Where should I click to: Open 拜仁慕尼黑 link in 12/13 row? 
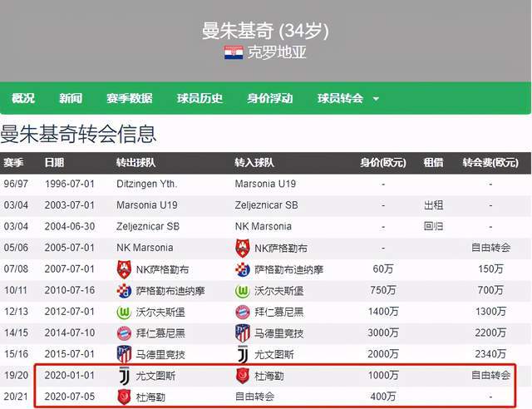pyautogui.click(x=279, y=313)
